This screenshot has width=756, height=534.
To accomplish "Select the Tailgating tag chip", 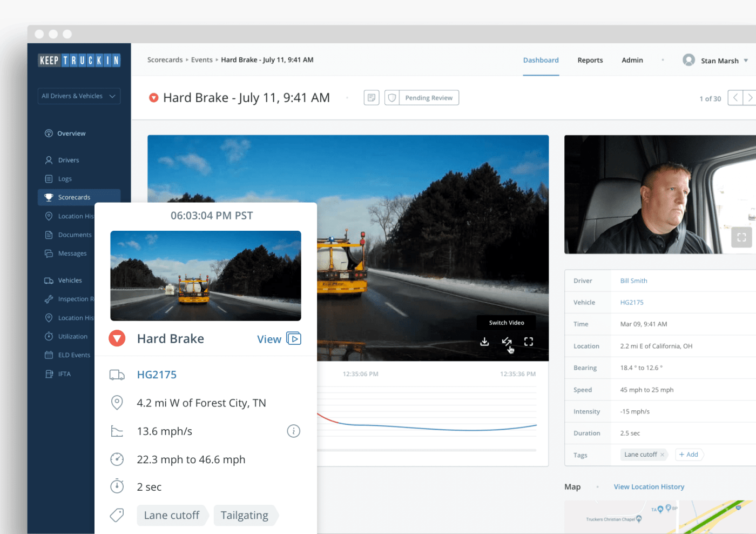I will [244, 515].
